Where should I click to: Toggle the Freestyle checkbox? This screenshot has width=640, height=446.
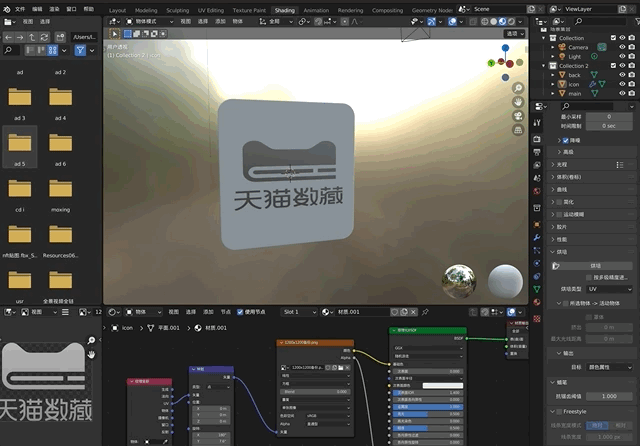click(560, 411)
